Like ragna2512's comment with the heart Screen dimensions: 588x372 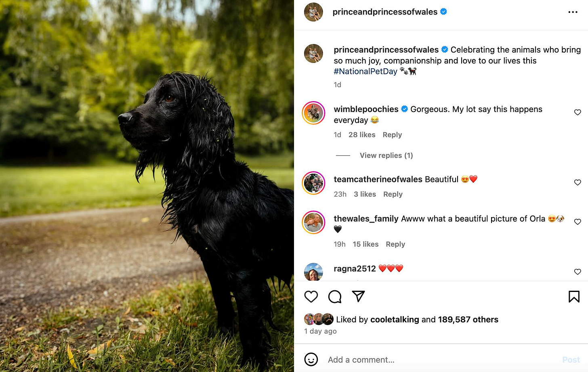click(577, 272)
